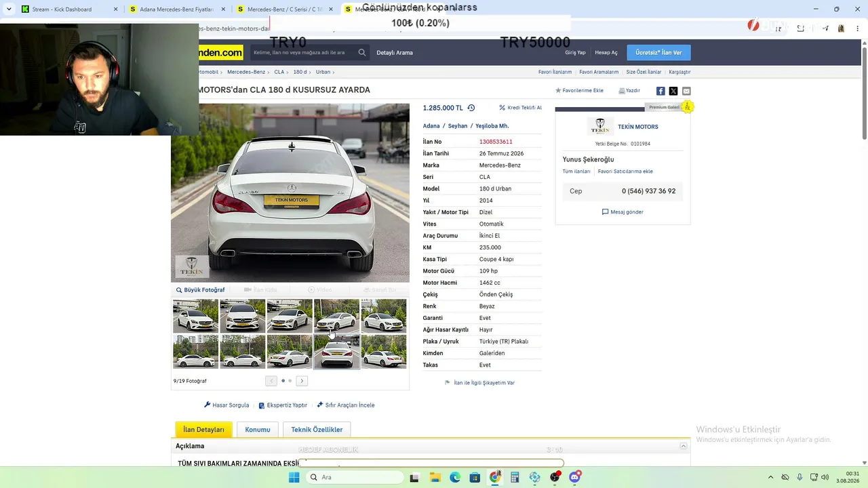Open Sıfır Araçları İncele link
The image size is (868, 488).
coord(346,405)
